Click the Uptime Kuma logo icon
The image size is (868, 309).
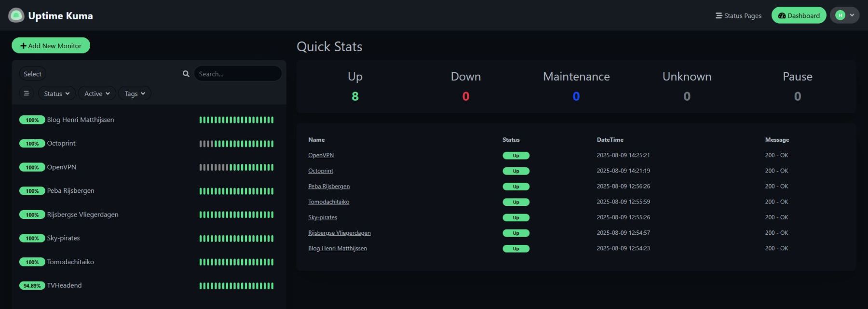coord(16,15)
